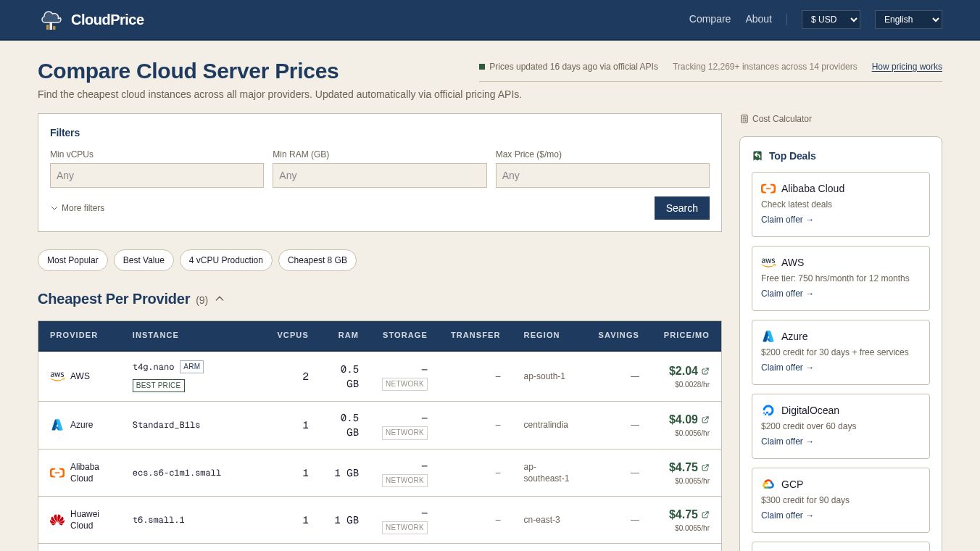The width and height of the screenshot is (980, 551).
Task: Open the Cost Calculator icon link
Action: 744,119
